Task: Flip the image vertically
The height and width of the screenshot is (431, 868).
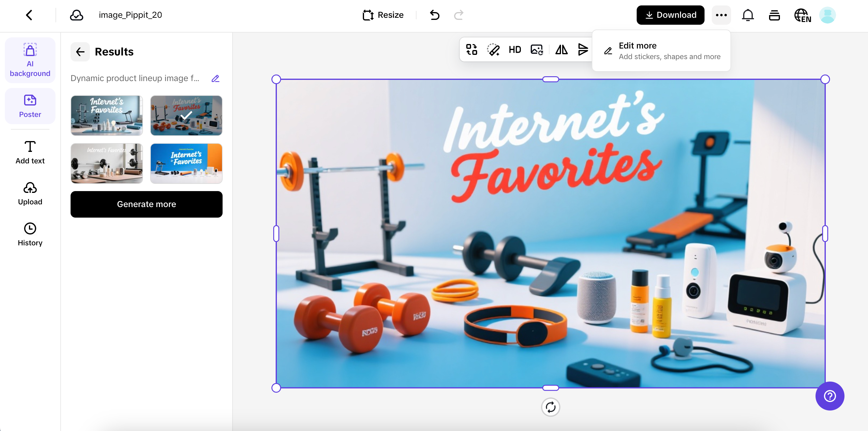Action: [x=583, y=49]
